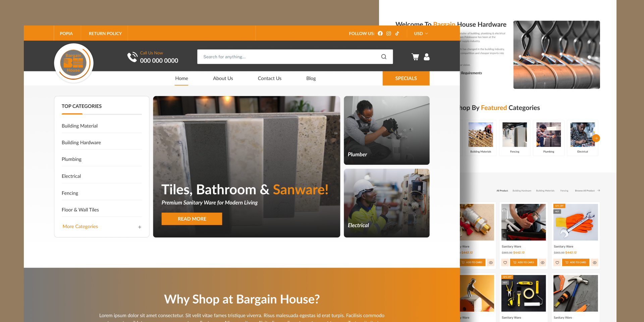Select Fencing in Top Categories
This screenshot has width=644, height=322.
[x=70, y=193]
